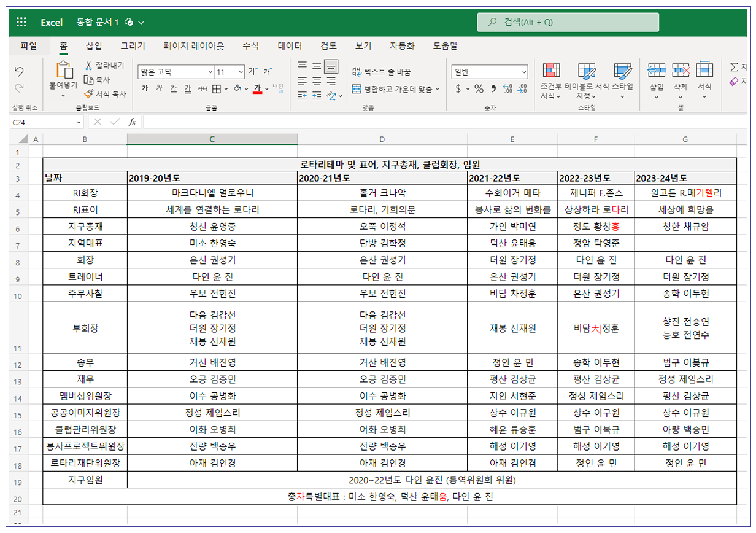Image resolution: width=756 pixels, height=533 pixels.
Task: Toggle wrap text (텍스트 줄 바꿈)
Action: 381,72
